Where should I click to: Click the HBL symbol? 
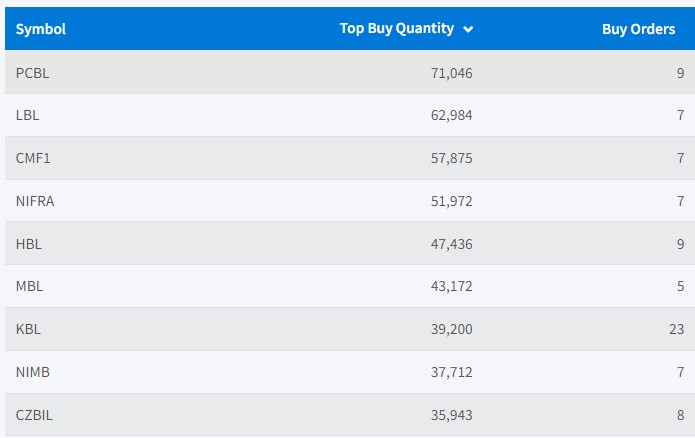(x=29, y=243)
